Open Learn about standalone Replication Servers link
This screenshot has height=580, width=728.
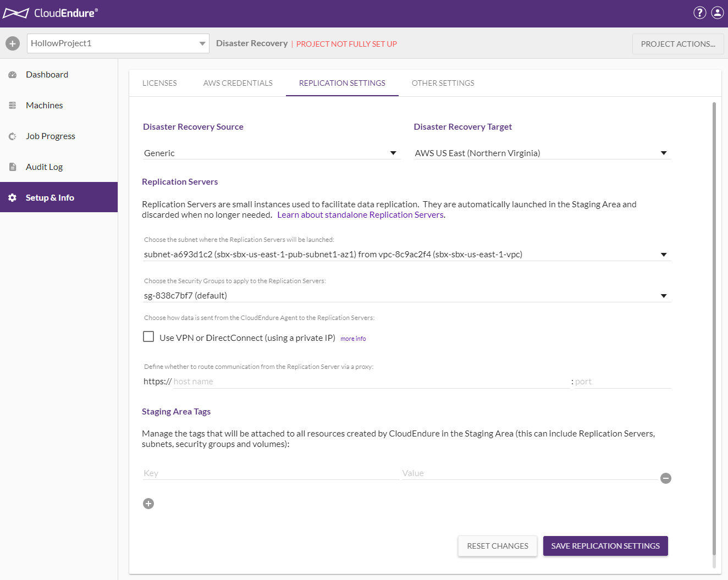pos(360,215)
